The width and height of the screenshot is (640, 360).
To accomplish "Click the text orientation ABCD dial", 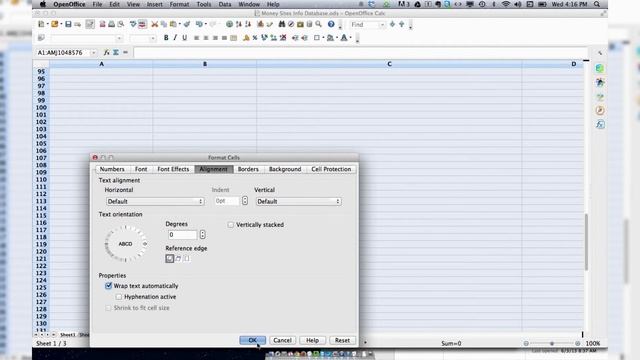I will coord(126,244).
